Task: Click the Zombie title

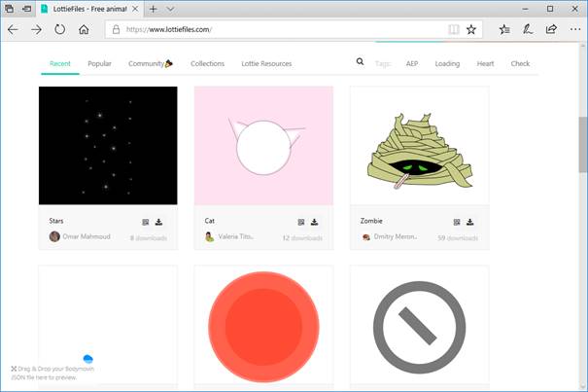Action: coord(371,221)
